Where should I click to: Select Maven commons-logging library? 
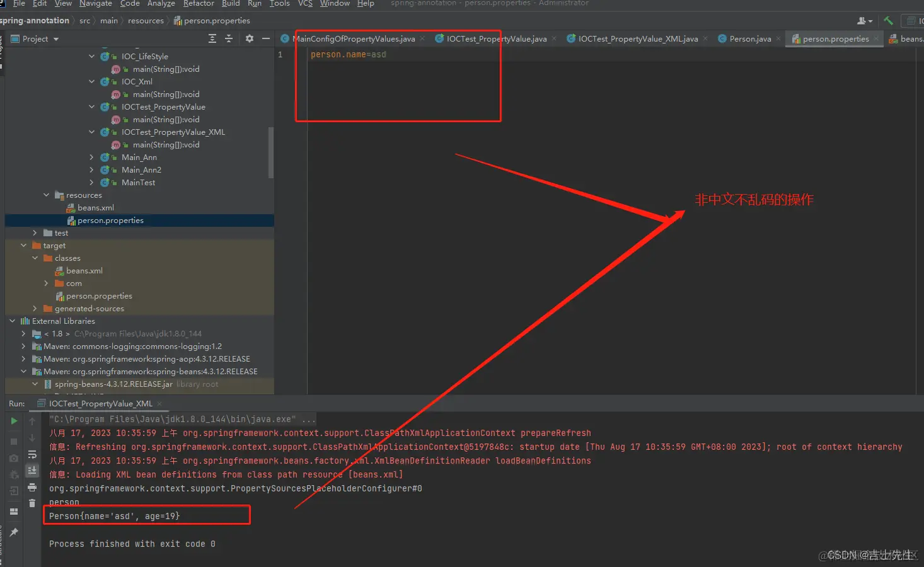(132, 346)
